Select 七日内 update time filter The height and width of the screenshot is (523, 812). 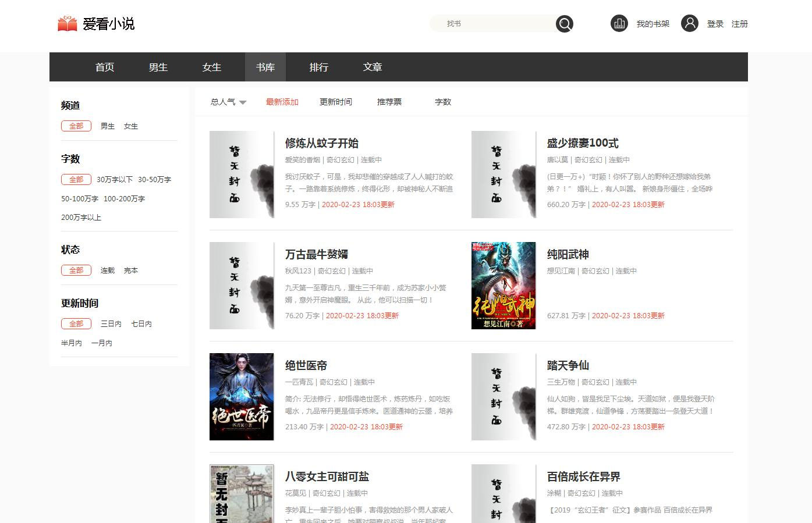(x=141, y=324)
